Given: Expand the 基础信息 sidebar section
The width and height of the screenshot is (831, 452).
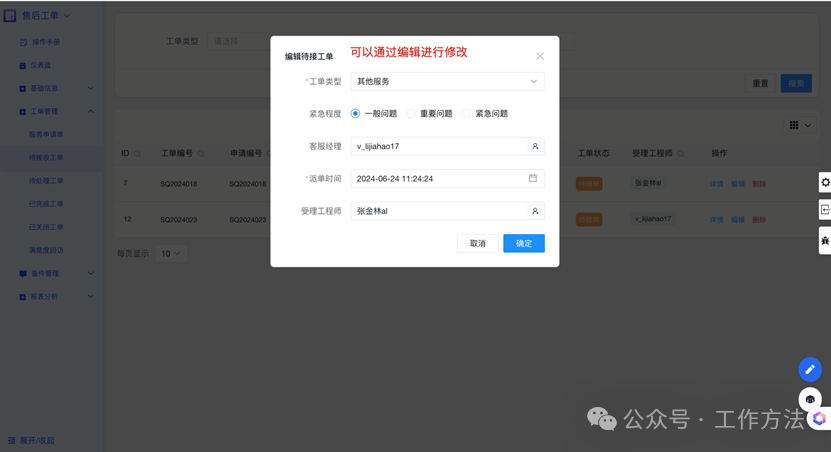Looking at the screenshot, I should [x=55, y=88].
